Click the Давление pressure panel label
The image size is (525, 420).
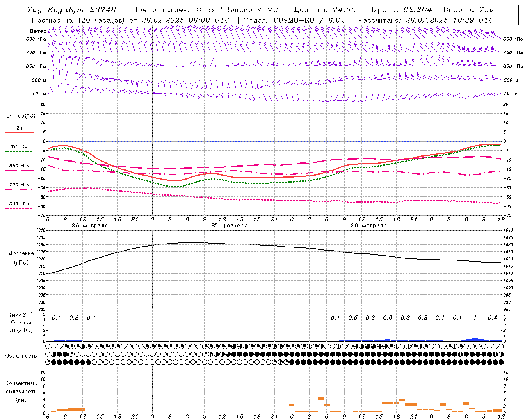pos(21,253)
